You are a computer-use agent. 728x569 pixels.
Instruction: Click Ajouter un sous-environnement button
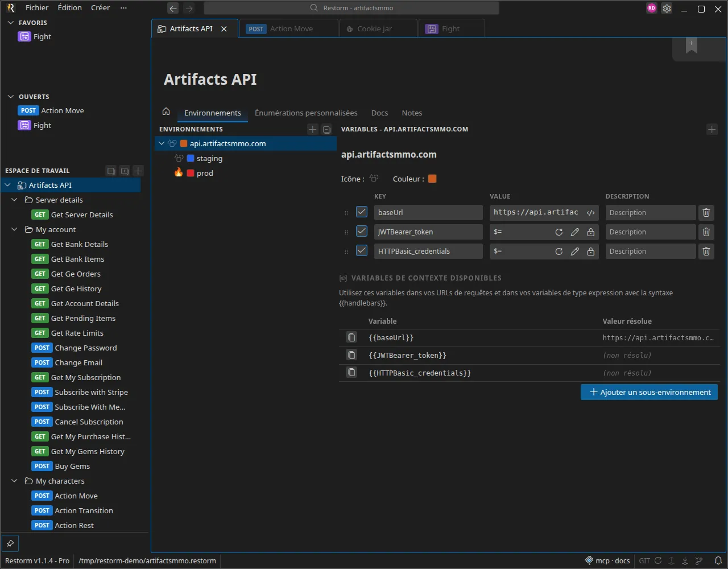(x=649, y=392)
